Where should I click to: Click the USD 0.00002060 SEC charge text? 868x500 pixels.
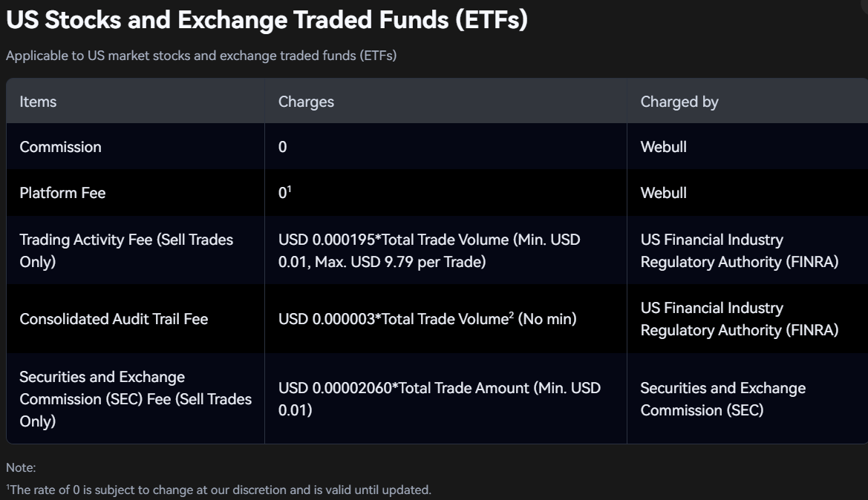tap(440, 399)
